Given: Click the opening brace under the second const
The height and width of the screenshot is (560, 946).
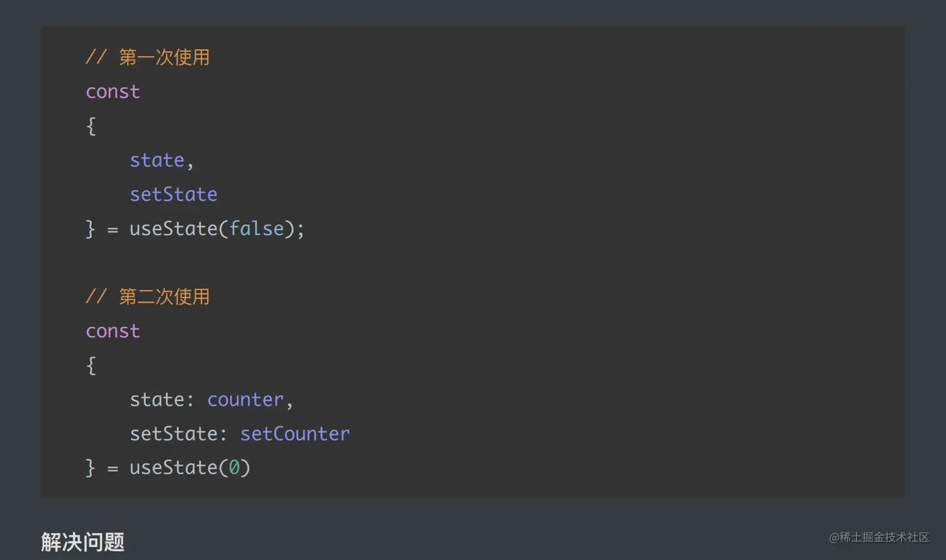Looking at the screenshot, I should click(x=91, y=365).
